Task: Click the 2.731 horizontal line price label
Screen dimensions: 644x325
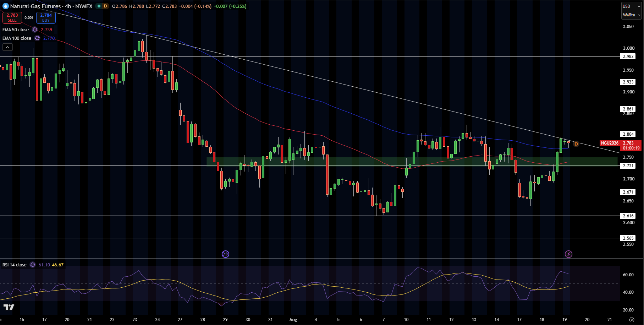Action: (628, 166)
